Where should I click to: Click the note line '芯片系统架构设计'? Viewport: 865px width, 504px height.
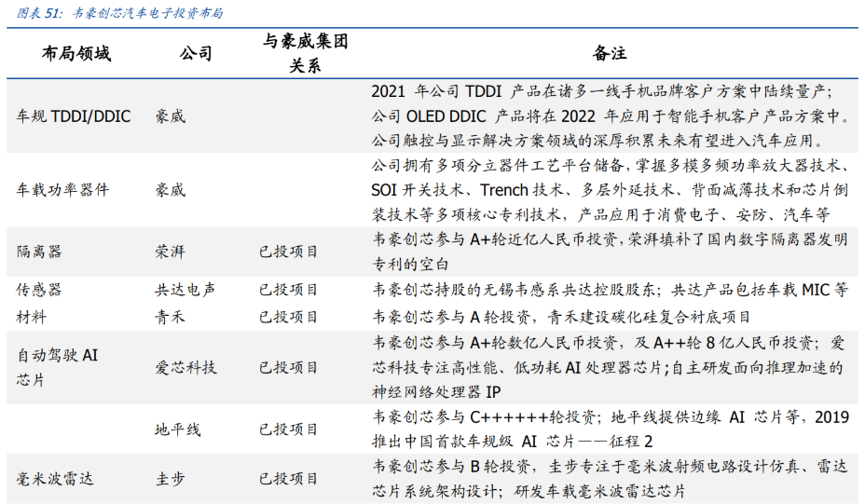point(529,491)
